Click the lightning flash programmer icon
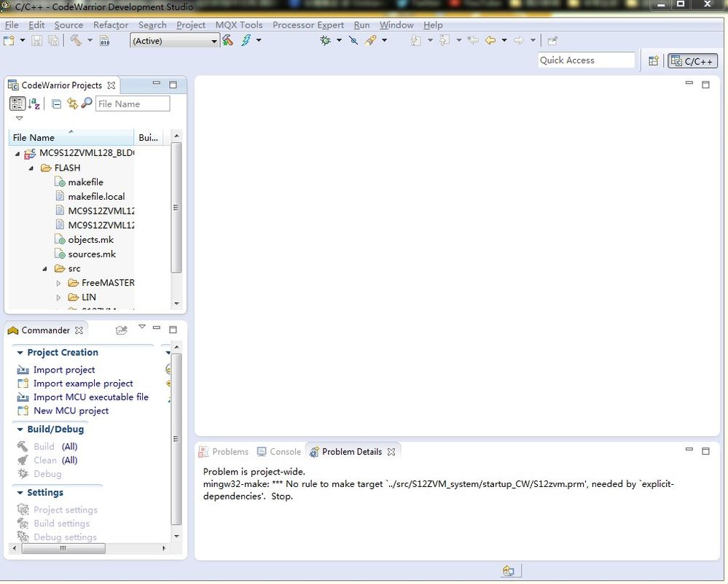The height and width of the screenshot is (584, 728). coord(246,40)
